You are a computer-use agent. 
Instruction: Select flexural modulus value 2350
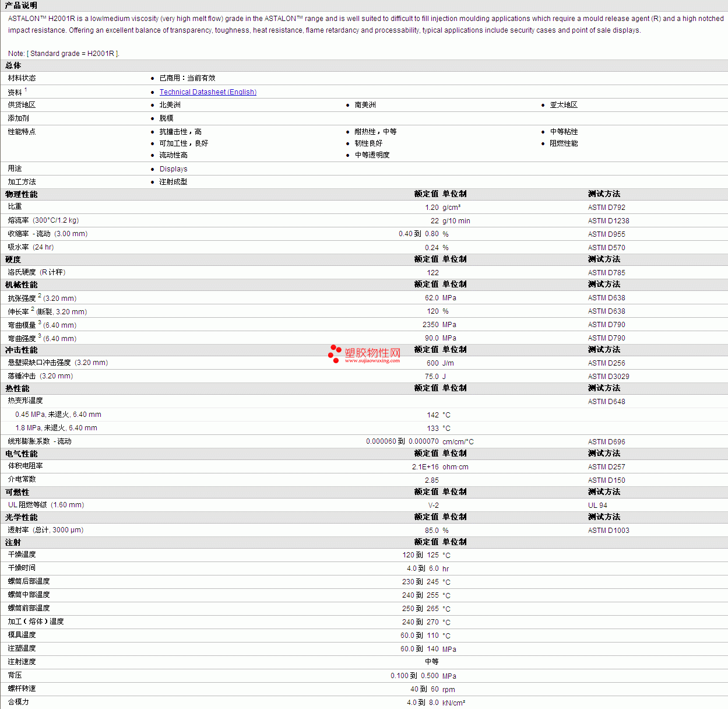pos(431,325)
